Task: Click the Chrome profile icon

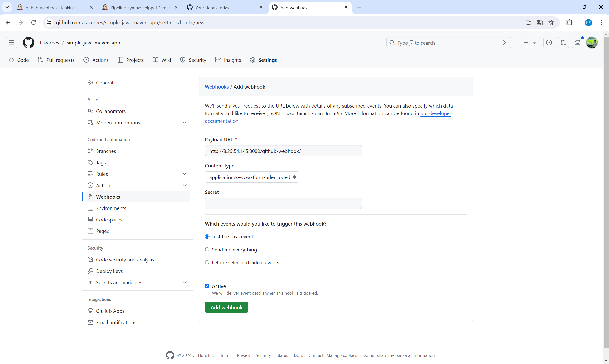Action: [x=588, y=22]
